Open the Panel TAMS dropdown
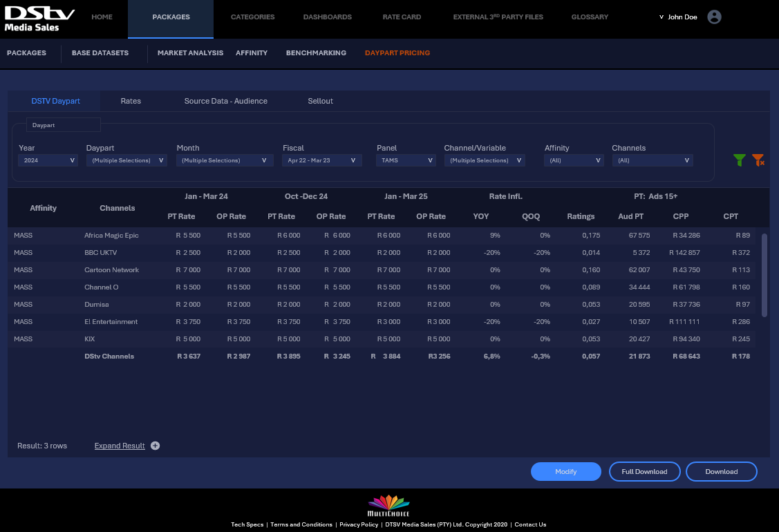779x532 pixels. (x=406, y=160)
